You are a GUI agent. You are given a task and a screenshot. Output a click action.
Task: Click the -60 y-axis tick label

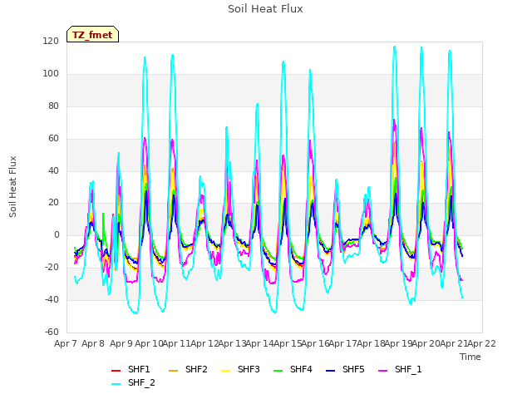[52, 332]
